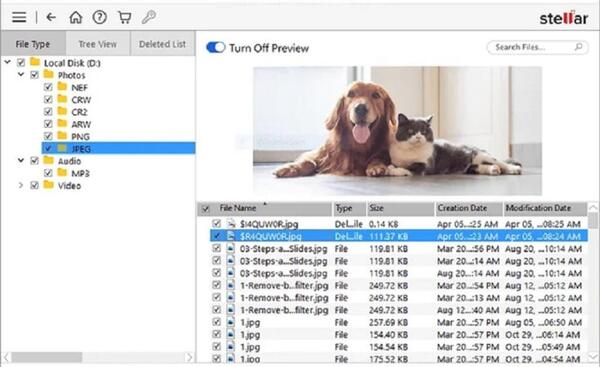Select the JPEG tree item
This screenshot has height=367, width=600.
pyautogui.click(x=118, y=148)
